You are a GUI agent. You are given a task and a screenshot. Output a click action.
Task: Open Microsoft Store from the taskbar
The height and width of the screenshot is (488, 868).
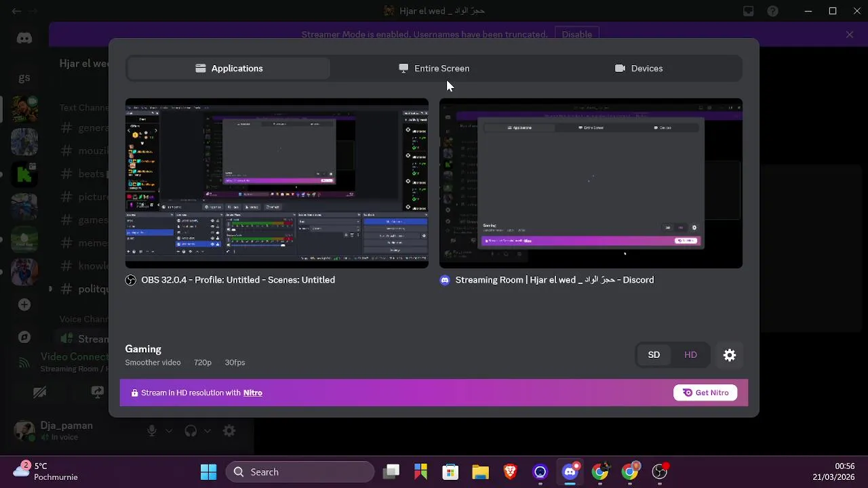(450, 472)
